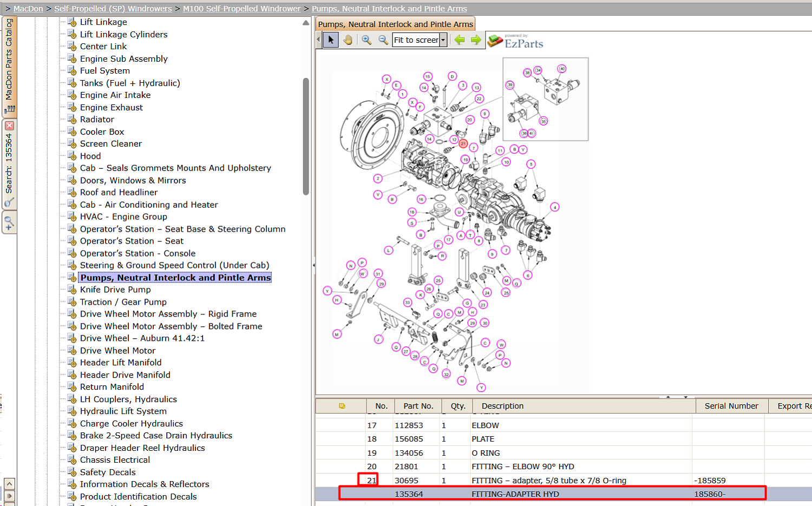Click the Drive Wheel Motor page icon
The width and height of the screenshot is (812, 506).
pyautogui.click(x=71, y=351)
